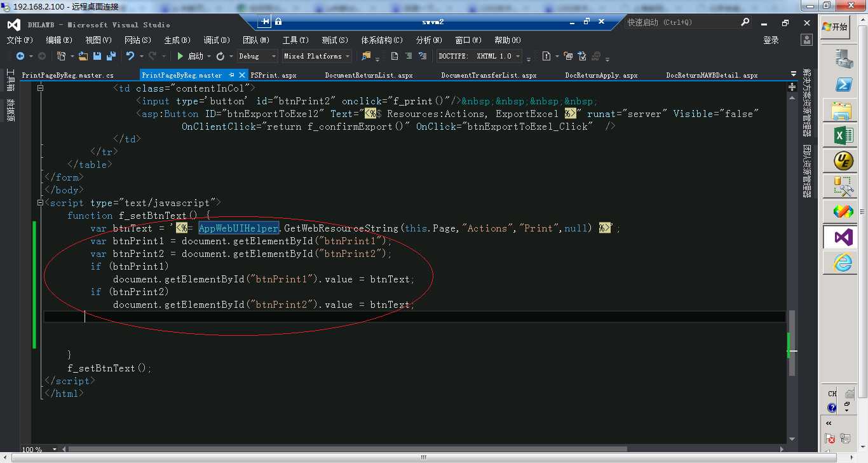Screen dimensions: 868x463
Task: Click the Save All icon
Action: coord(111,56)
